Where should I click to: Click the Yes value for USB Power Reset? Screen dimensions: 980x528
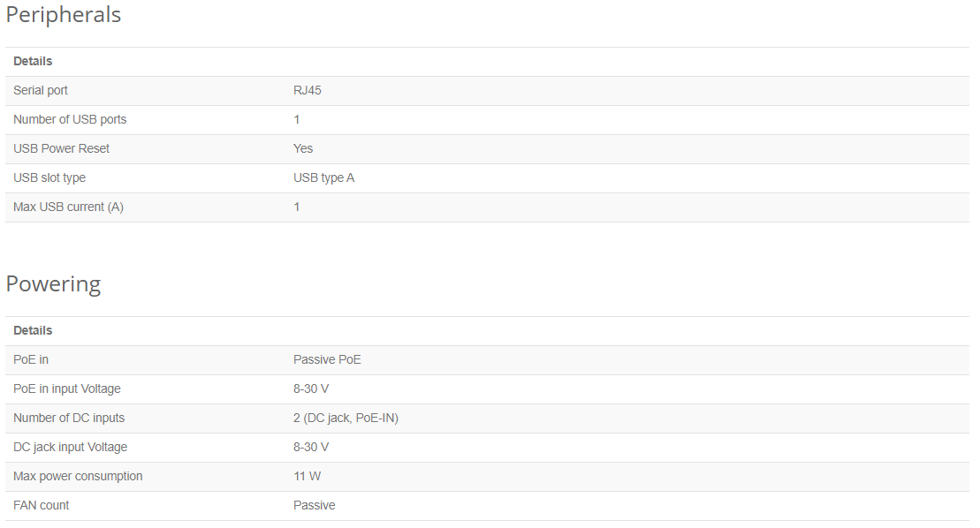(x=303, y=148)
